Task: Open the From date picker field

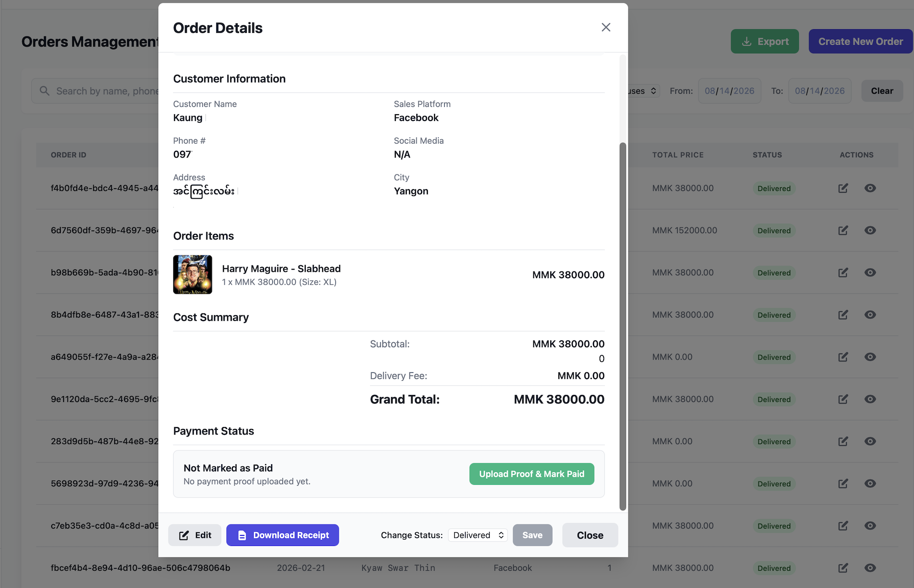Action: click(729, 91)
